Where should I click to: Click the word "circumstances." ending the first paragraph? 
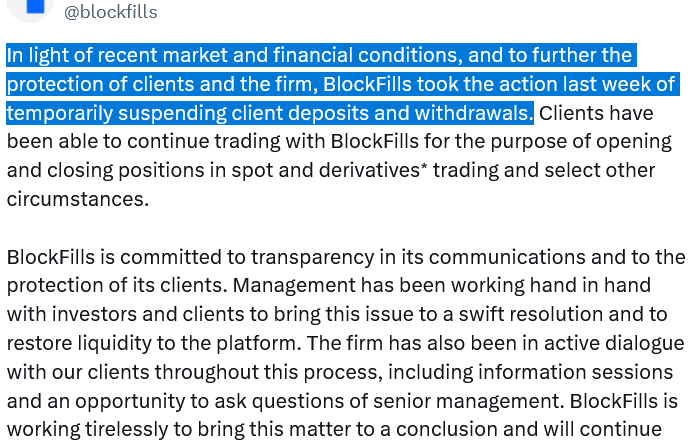tap(77, 199)
